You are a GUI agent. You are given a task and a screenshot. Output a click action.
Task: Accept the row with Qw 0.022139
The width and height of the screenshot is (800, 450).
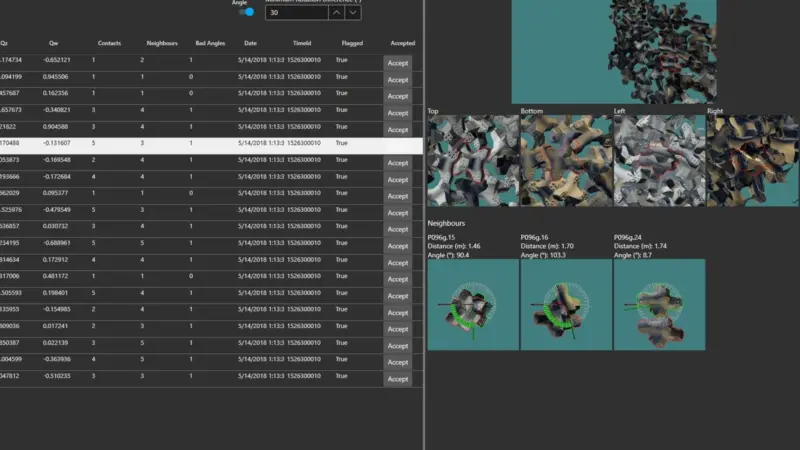click(397, 346)
